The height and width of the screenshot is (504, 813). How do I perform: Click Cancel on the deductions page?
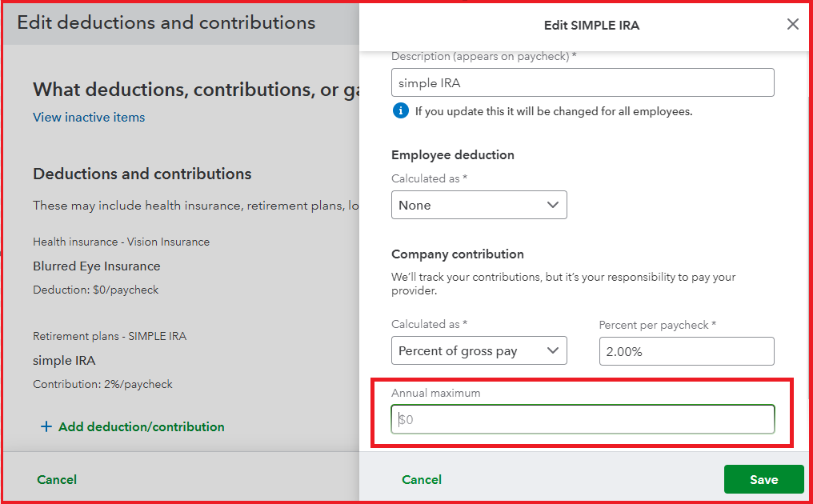57,478
